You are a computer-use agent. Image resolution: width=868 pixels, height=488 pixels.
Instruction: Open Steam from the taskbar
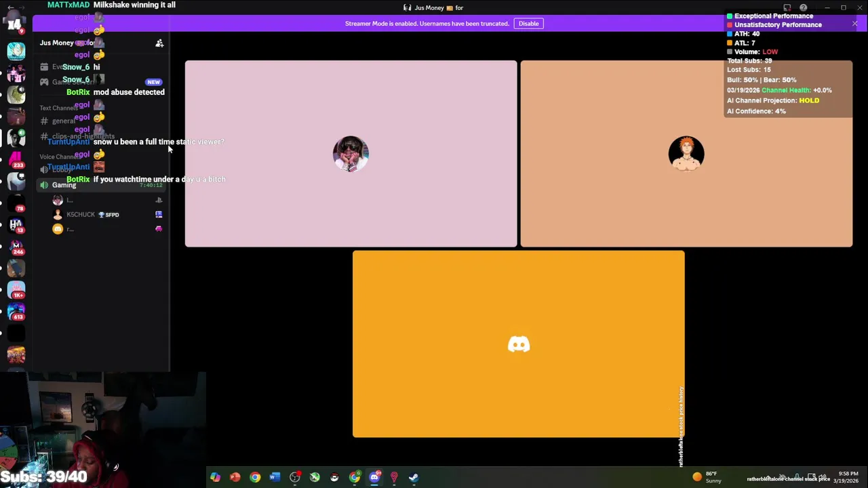click(414, 477)
